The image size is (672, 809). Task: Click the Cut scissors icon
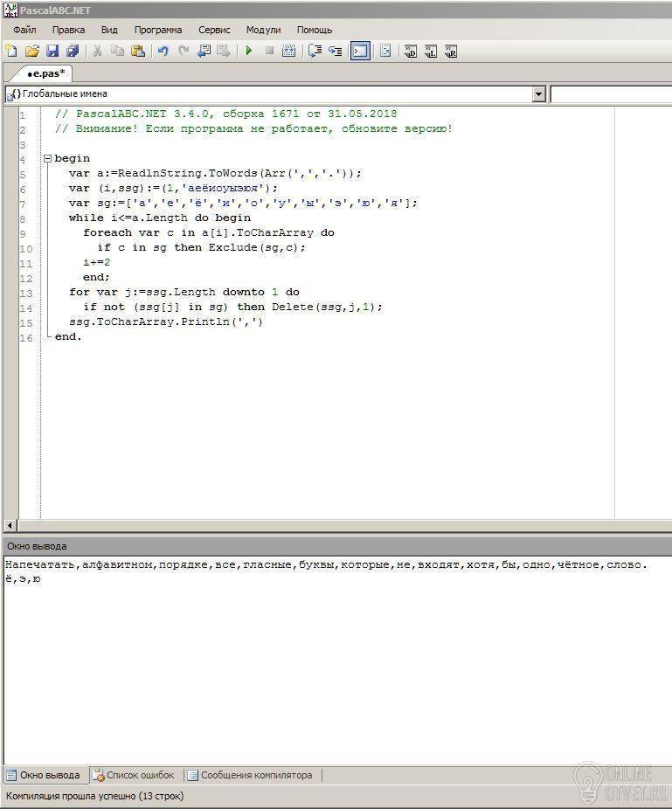[x=97, y=52]
